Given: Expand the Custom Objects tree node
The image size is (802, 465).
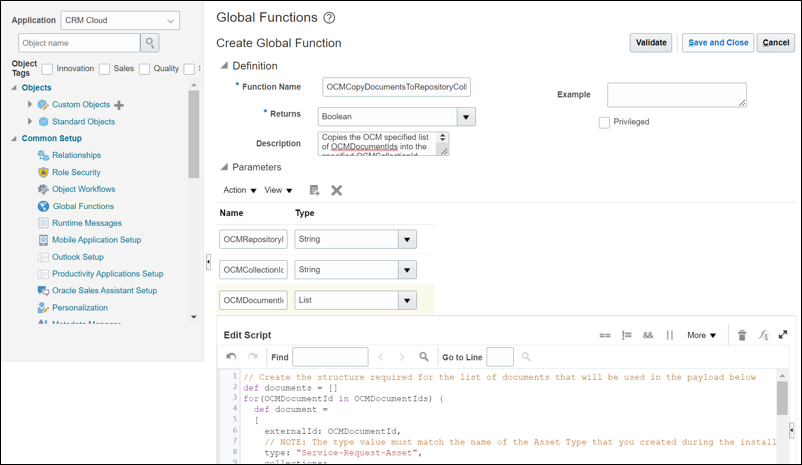Looking at the screenshot, I should click(30, 104).
